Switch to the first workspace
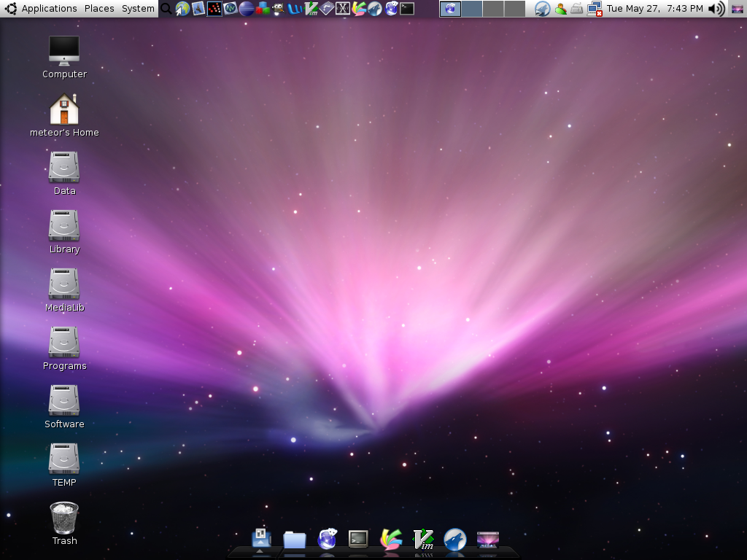Image resolution: width=747 pixels, height=560 pixels. (450, 9)
